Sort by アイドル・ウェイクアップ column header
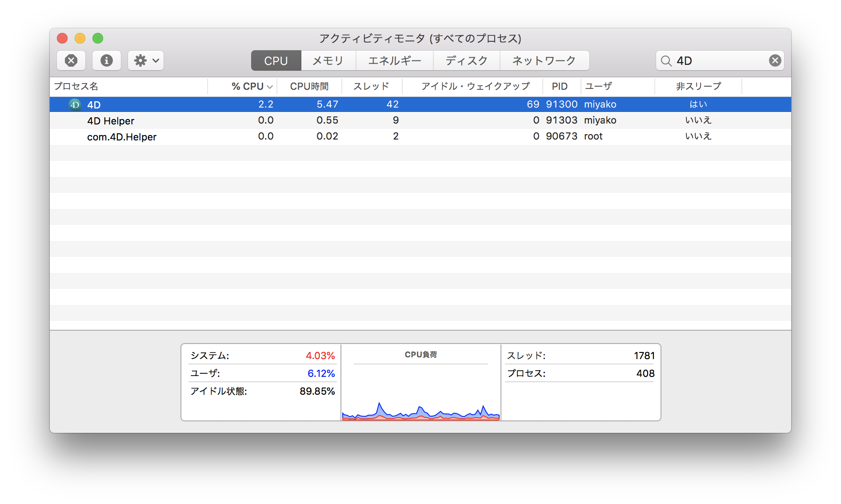Viewport: 841px width, 504px height. [473, 86]
